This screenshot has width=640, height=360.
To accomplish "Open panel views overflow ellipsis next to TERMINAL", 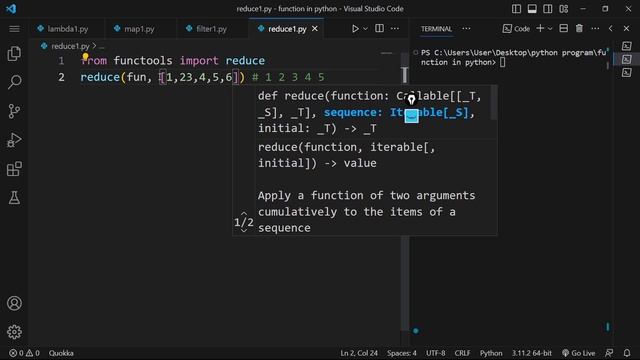I will click(x=466, y=28).
